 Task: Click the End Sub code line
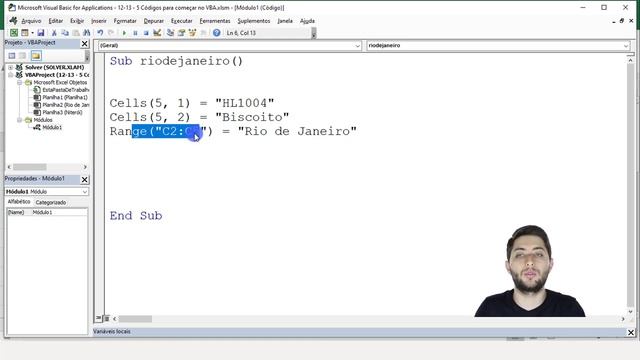[x=136, y=216]
